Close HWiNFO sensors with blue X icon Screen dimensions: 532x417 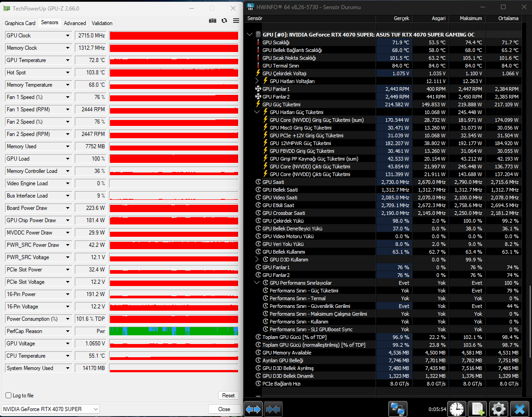(x=519, y=409)
